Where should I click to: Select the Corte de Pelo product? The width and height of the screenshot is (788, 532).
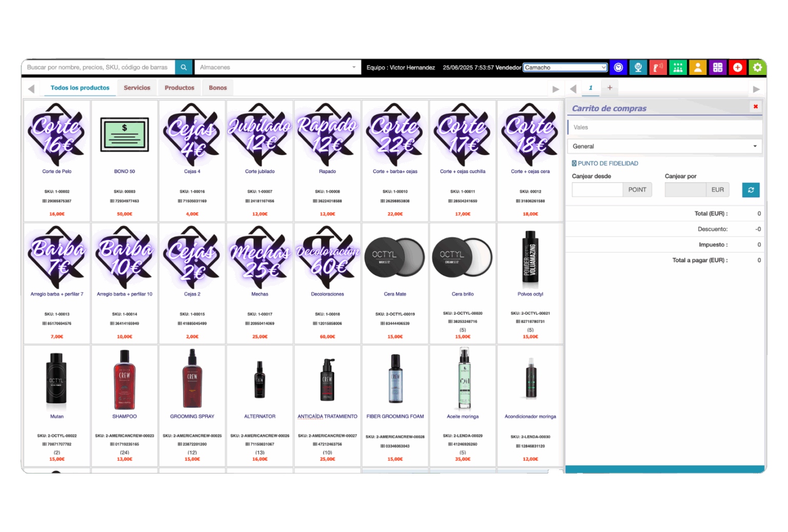pyautogui.click(x=57, y=161)
